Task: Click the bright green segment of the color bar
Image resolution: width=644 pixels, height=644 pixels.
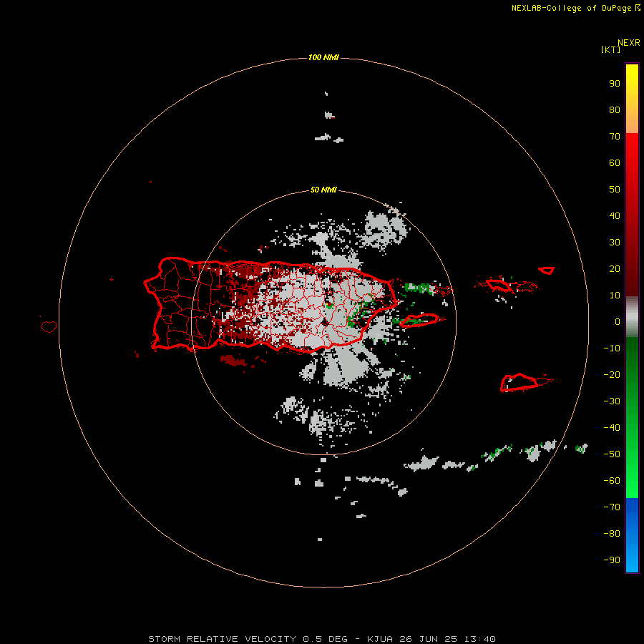Action: click(632, 417)
